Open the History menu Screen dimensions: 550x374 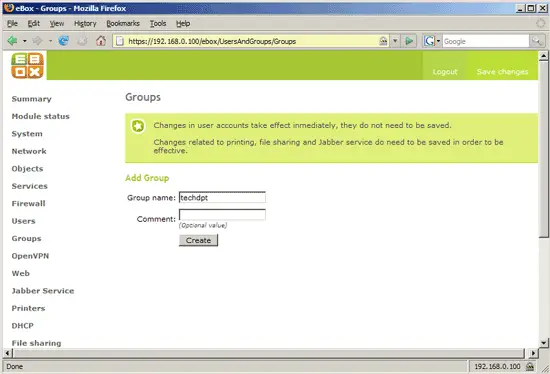tap(85, 24)
